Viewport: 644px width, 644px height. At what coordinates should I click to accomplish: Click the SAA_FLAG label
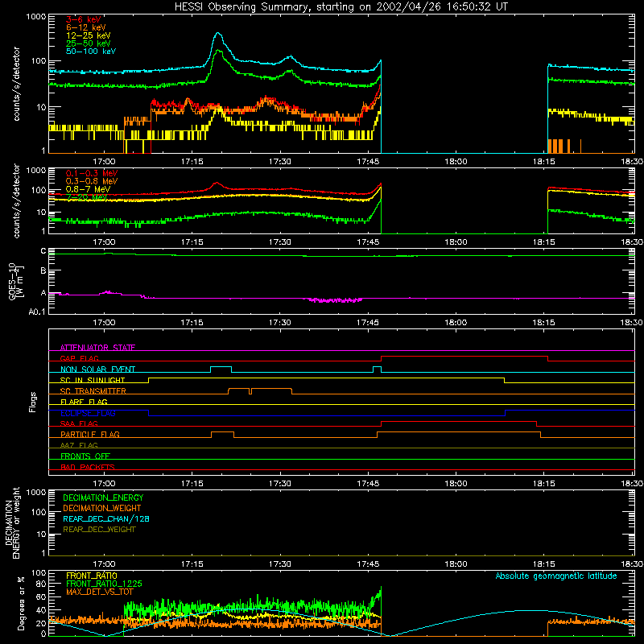click(x=79, y=424)
